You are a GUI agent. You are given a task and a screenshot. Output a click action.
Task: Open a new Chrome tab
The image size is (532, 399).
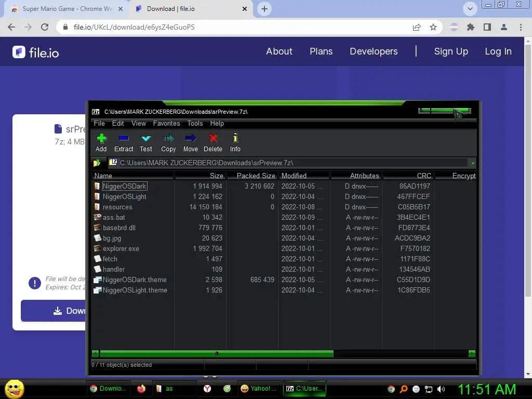click(264, 9)
